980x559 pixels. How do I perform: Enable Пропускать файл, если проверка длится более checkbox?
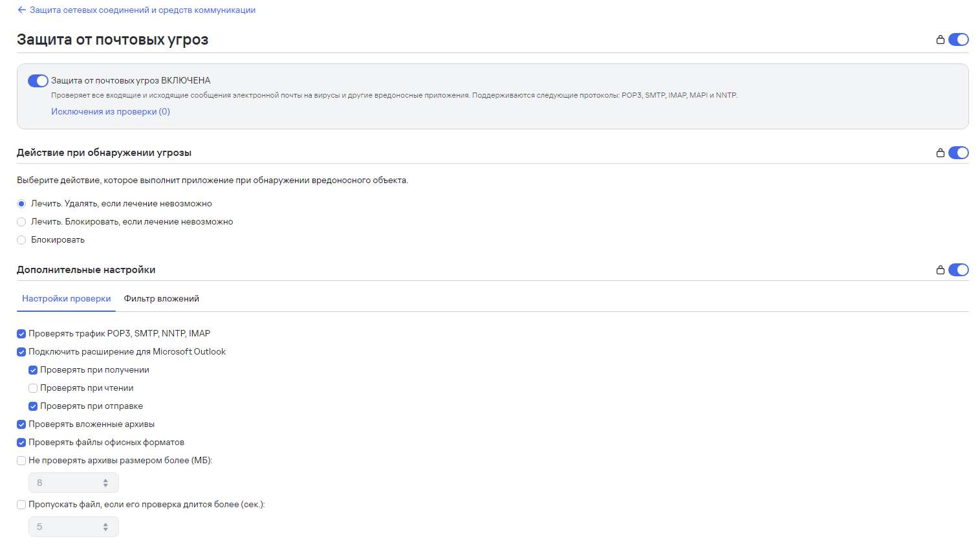21,505
